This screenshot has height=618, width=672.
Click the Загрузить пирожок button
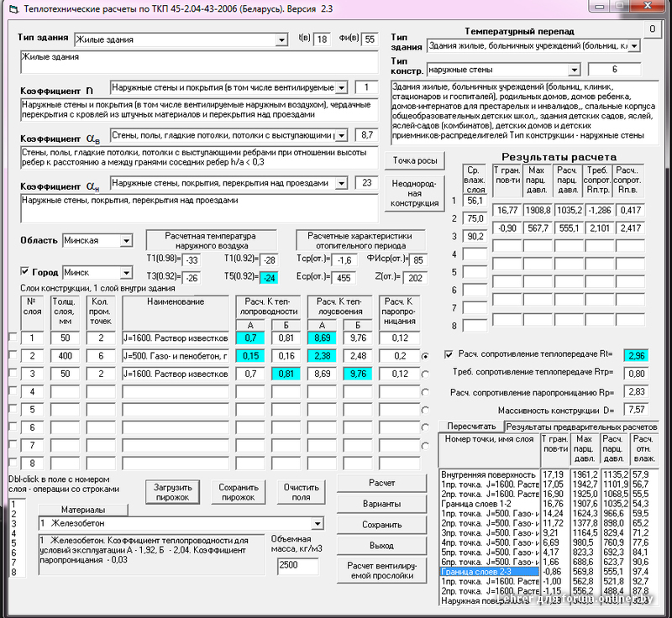(171, 492)
